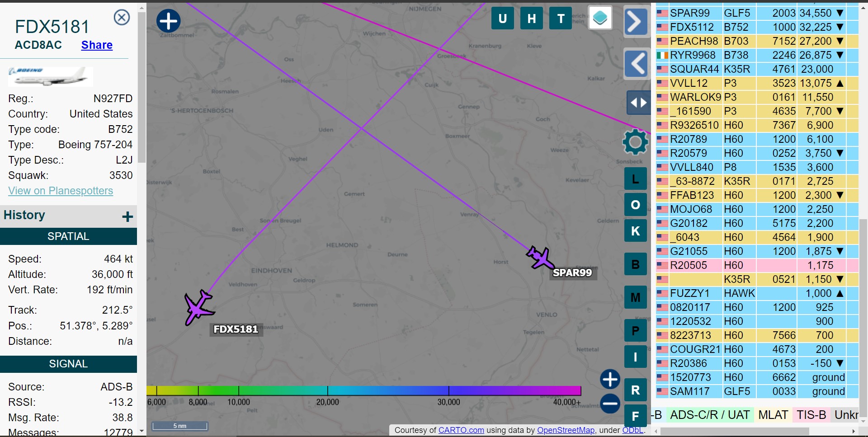The width and height of the screenshot is (868, 437).
Task: Click the registration N927FD value
Action: point(113,99)
